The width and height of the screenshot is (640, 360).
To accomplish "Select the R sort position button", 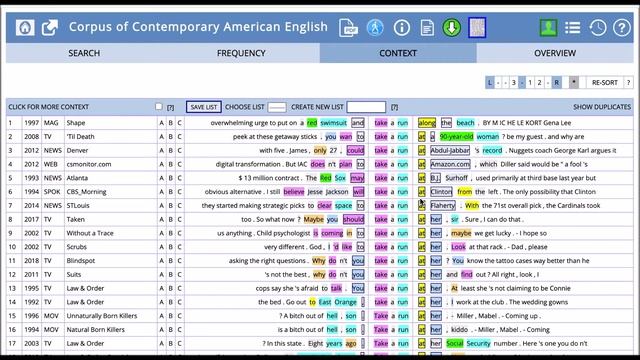I will click(556, 82).
